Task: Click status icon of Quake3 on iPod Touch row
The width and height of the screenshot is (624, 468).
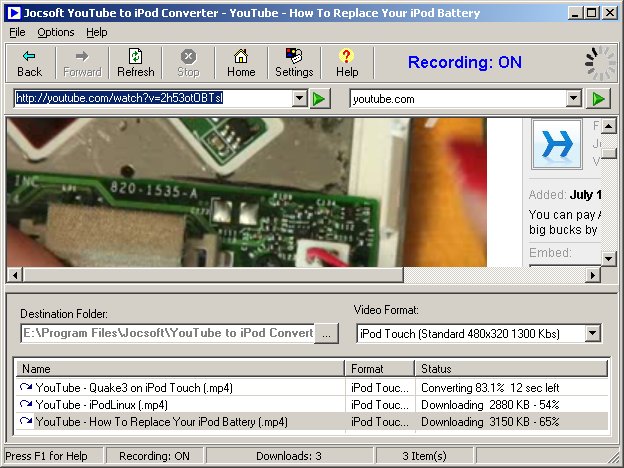Action: point(26,387)
